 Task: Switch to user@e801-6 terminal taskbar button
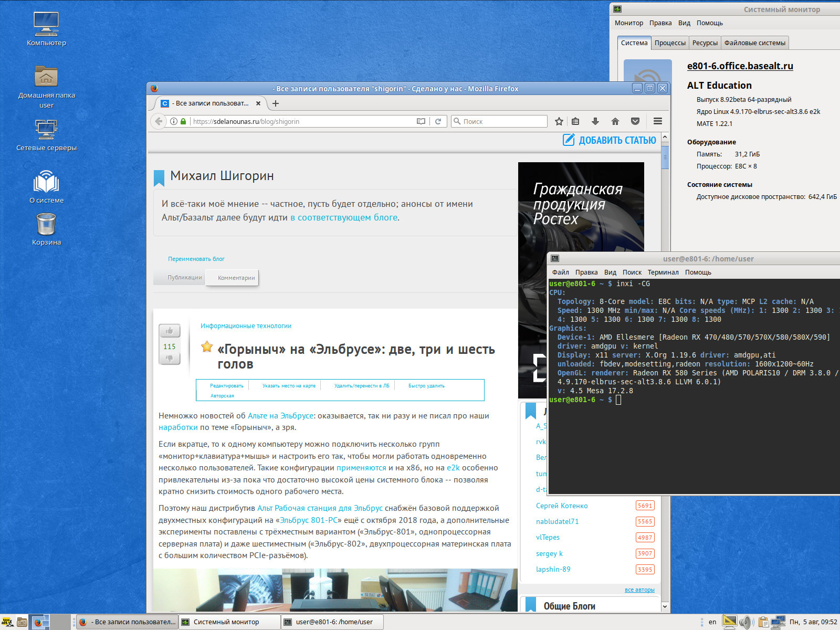(x=332, y=622)
